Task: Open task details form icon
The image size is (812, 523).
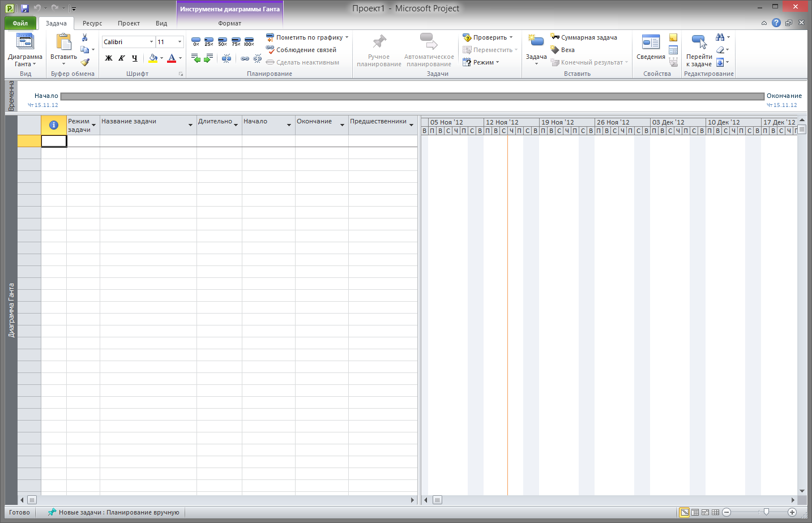Action: tap(673, 50)
